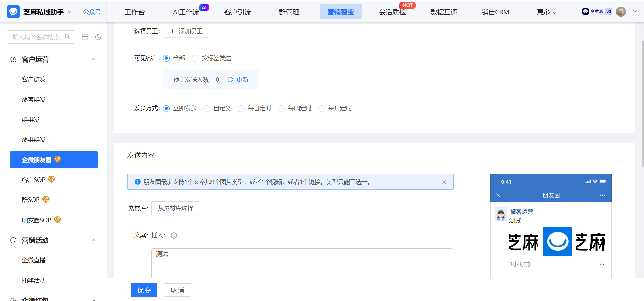The width and height of the screenshot is (644, 301).
Task: Click the search magnifier icon in sidebar
Action: pos(67,37)
